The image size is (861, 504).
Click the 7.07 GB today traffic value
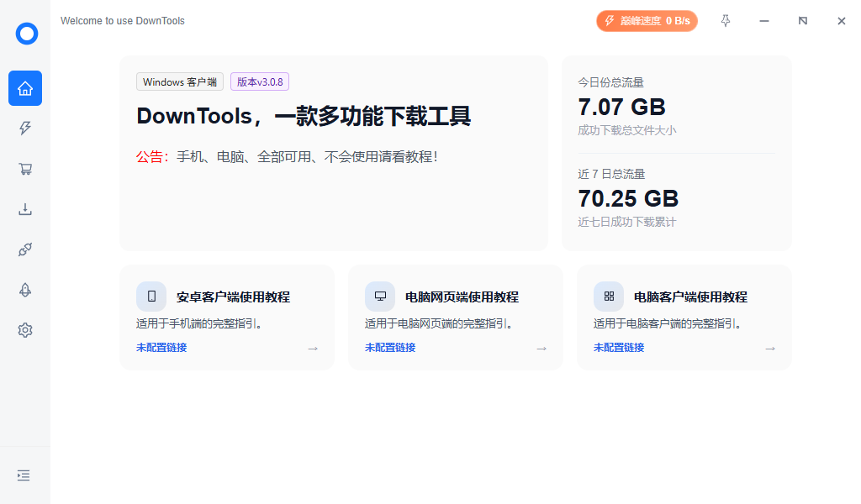pyautogui.click(x=621, y=107)
